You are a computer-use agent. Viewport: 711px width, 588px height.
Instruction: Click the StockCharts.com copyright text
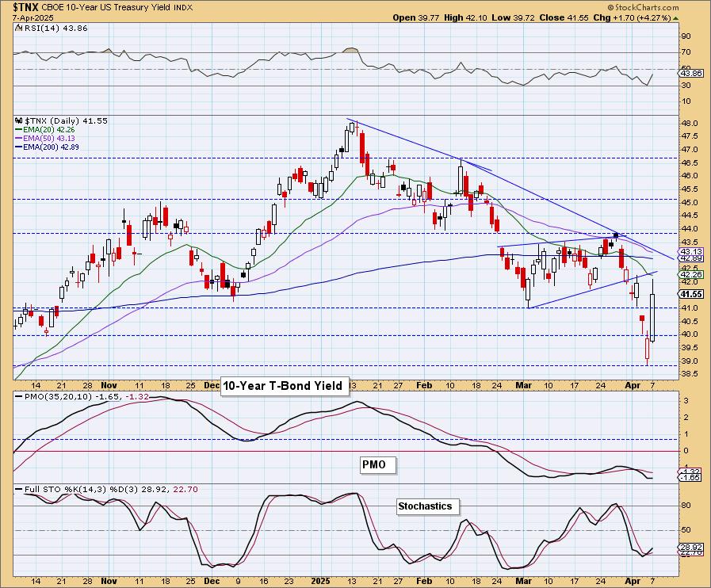point(643,7)
